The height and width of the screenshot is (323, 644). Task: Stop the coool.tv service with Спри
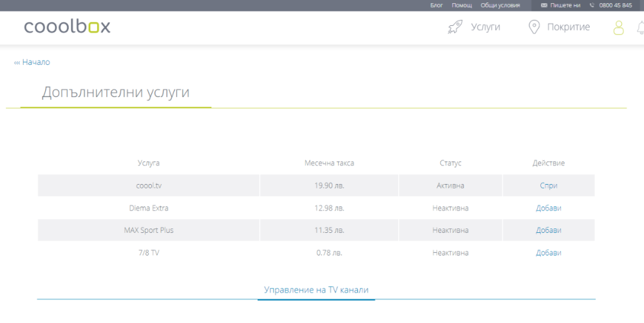(x=548, y=185)
